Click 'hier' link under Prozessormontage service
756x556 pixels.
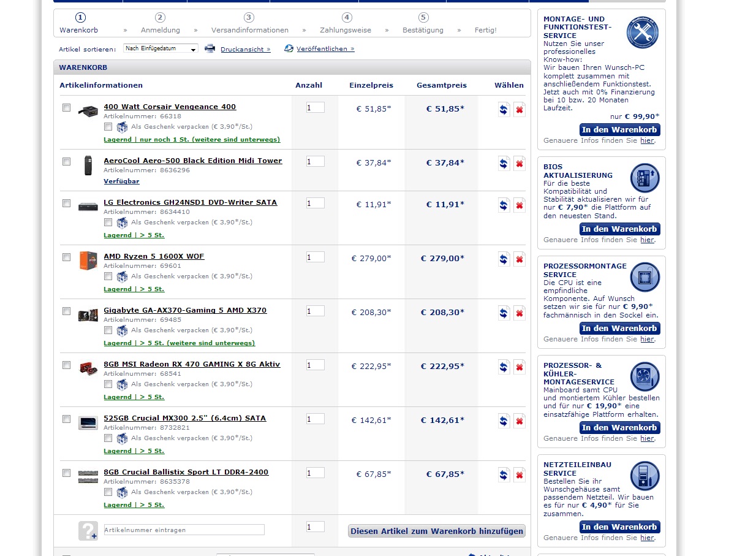point(647,339)
